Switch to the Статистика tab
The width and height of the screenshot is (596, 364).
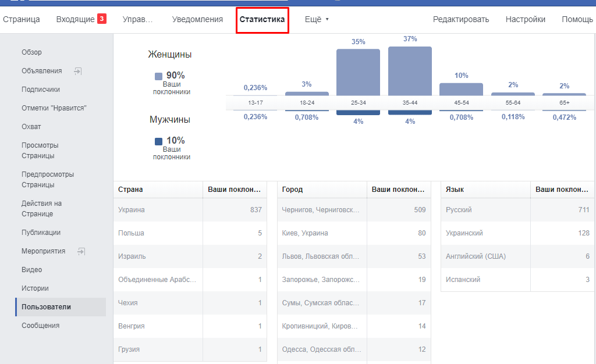tap(262, 19)
